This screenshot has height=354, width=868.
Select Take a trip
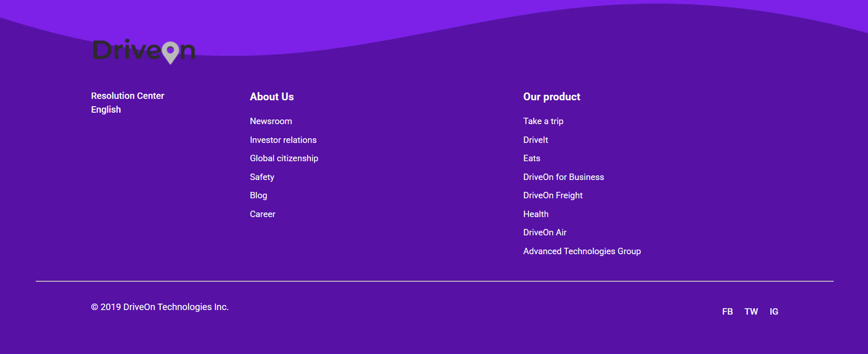[543, 121]
